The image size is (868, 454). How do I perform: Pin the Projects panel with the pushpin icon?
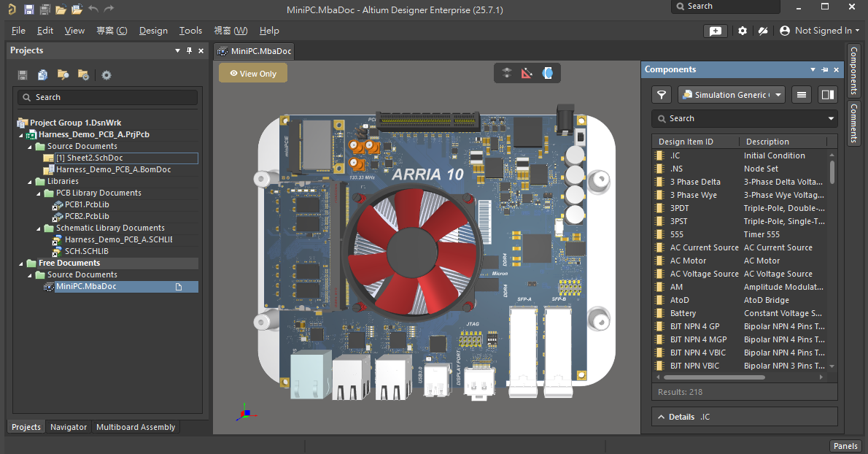pyautogui.click(x=190, y=50)
